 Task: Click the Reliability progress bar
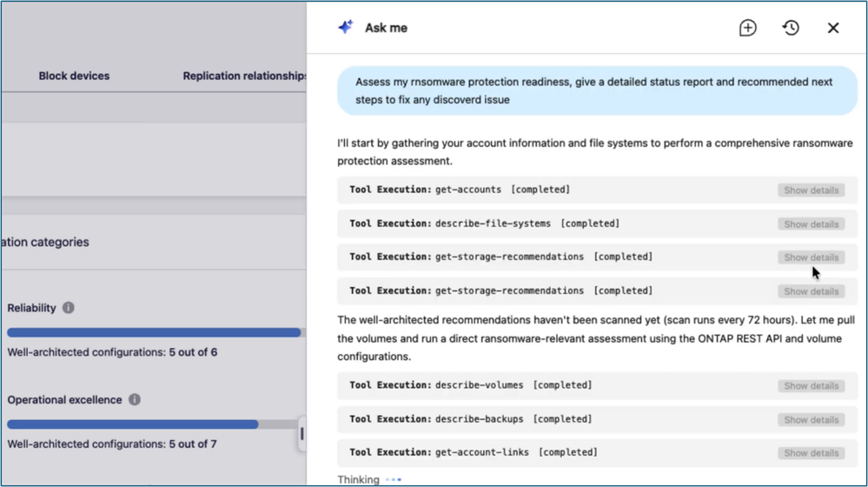154,332
